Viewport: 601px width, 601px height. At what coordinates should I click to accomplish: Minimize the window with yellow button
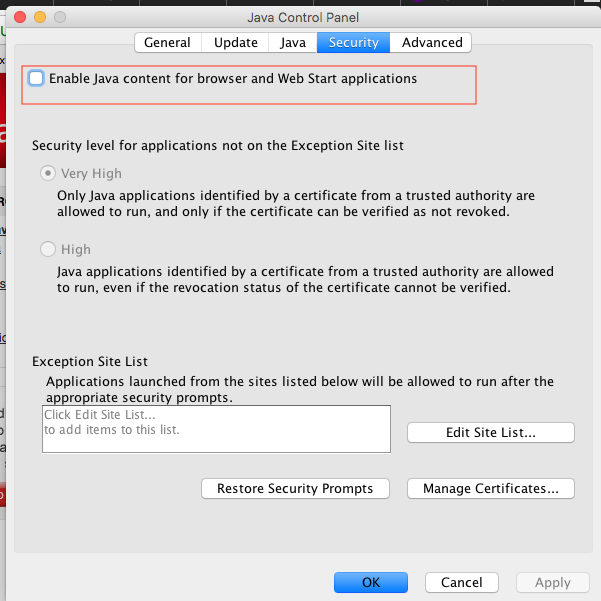(x=40, y=17)
